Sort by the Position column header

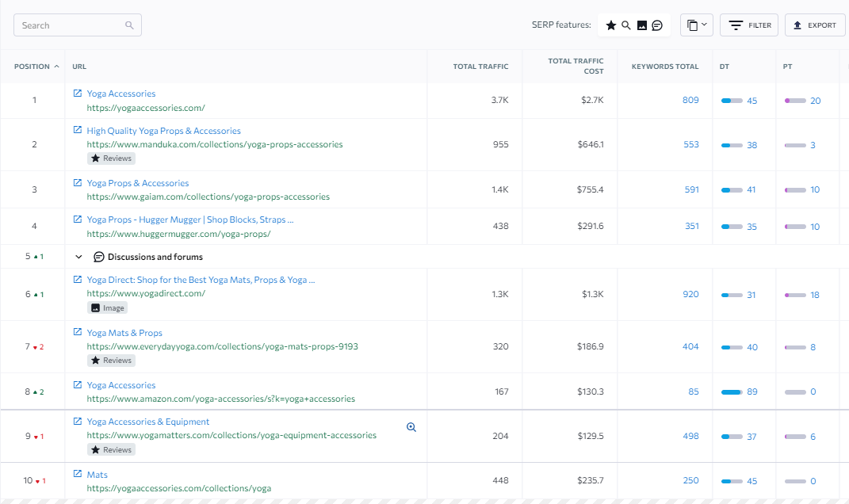pos(36,66)
